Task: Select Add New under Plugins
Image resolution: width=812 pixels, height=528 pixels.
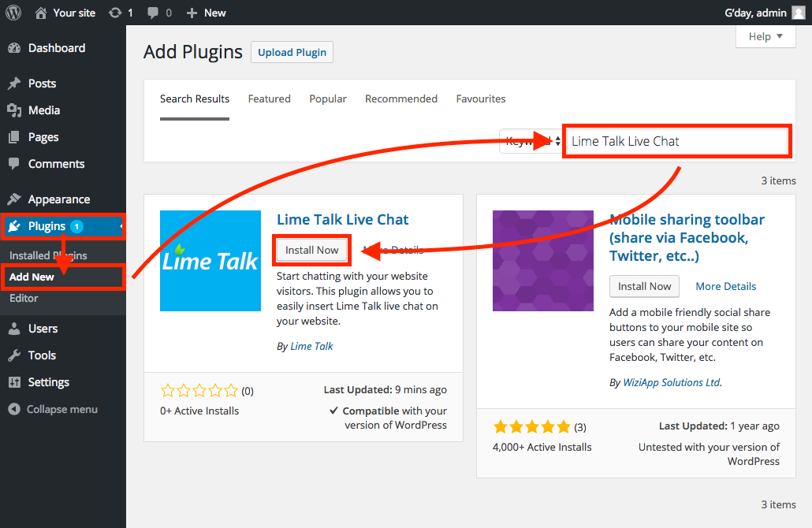Action: click(32, 277)
